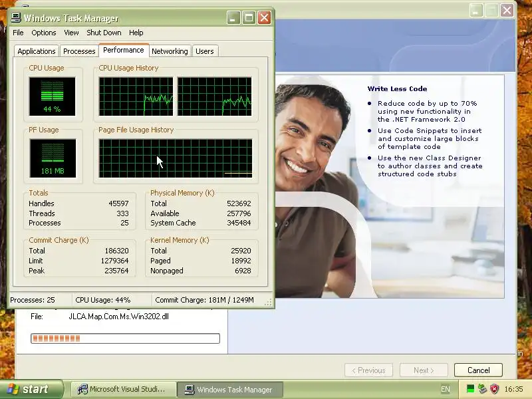Screen dimensions: 532x399
Task: Click the Nonpaged value 6928
Action: (x=243, y=271)
